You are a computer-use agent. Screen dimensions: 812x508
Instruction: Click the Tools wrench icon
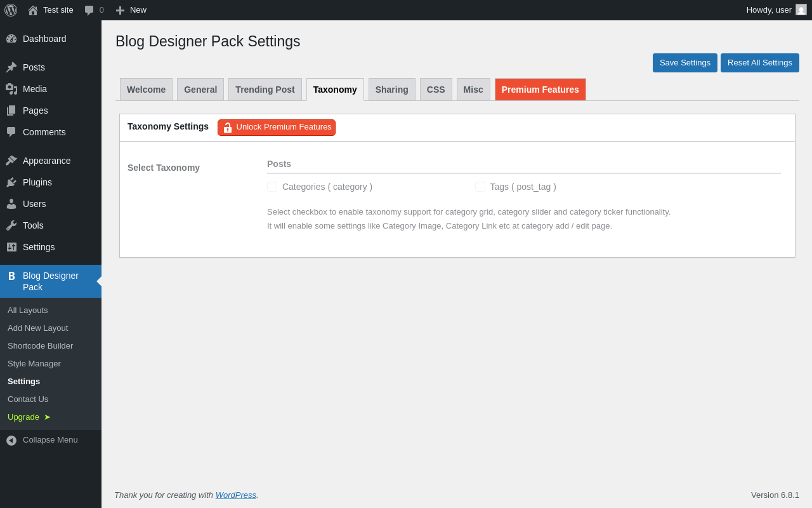pos(11,225)
